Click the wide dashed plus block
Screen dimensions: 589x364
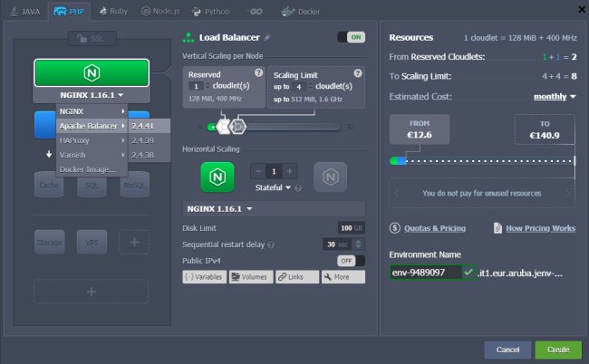coord(92,292)
